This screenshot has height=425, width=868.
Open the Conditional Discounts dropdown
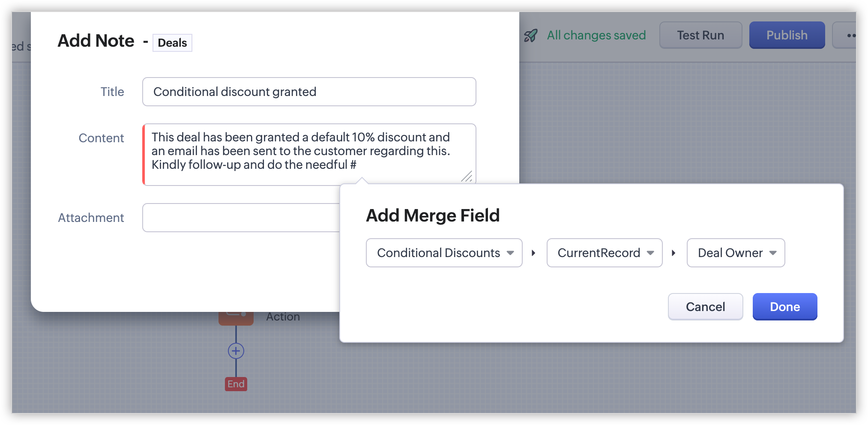click(444, 253)
